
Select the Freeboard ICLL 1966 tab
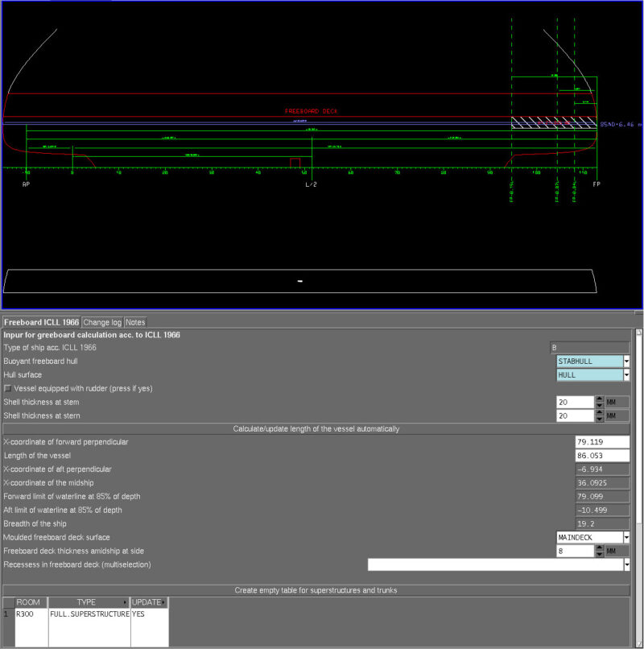click(x=41, y=322)
